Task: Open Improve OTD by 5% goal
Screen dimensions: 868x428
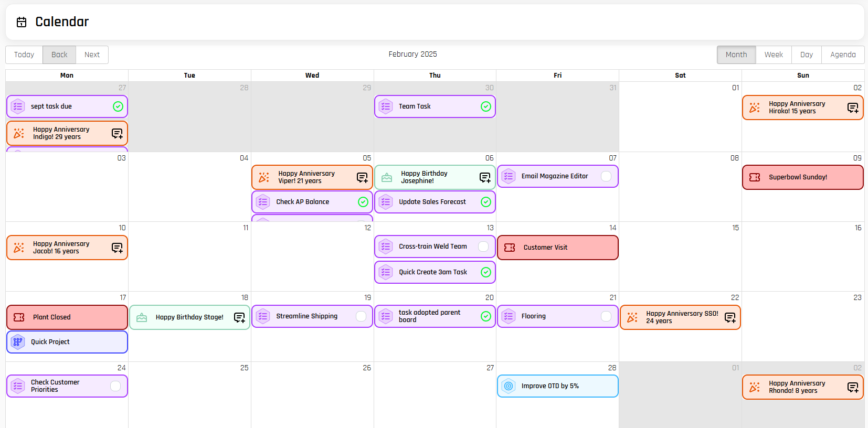Action: [558, 386]
